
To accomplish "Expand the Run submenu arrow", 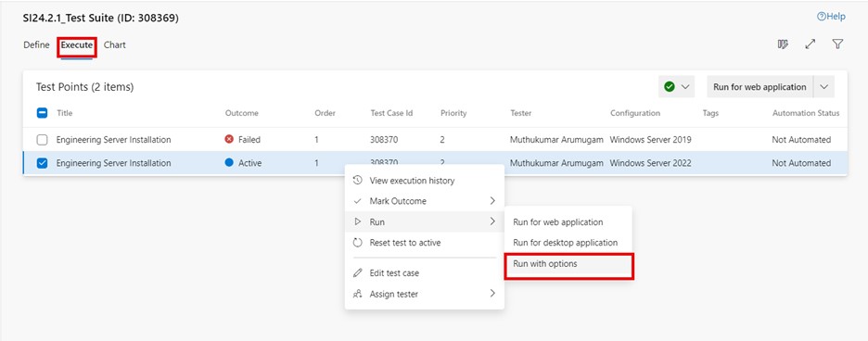I will (492, 221).
